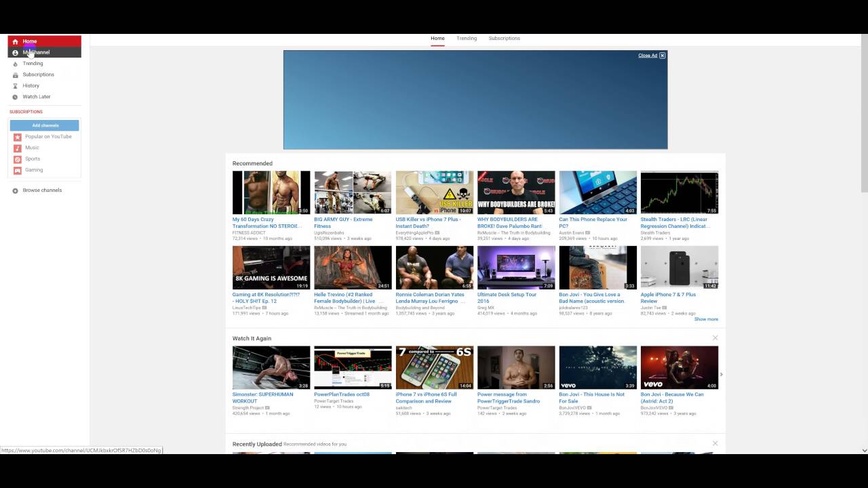Open the Strength Project channel link
Image resolution: width=868 pixels, height=488 pixels.
coord(248,408)
